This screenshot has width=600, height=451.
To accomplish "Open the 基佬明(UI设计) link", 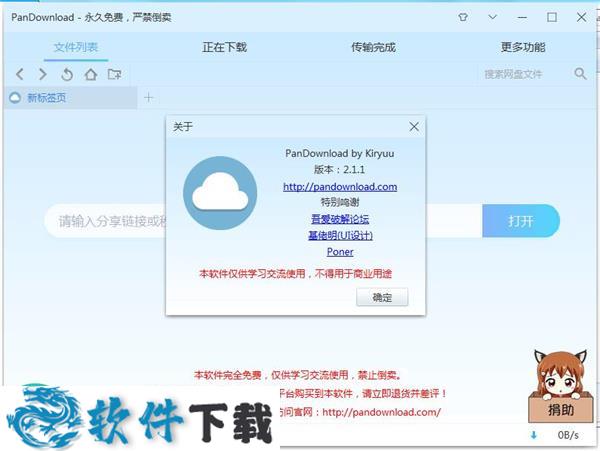I will 340,235.
